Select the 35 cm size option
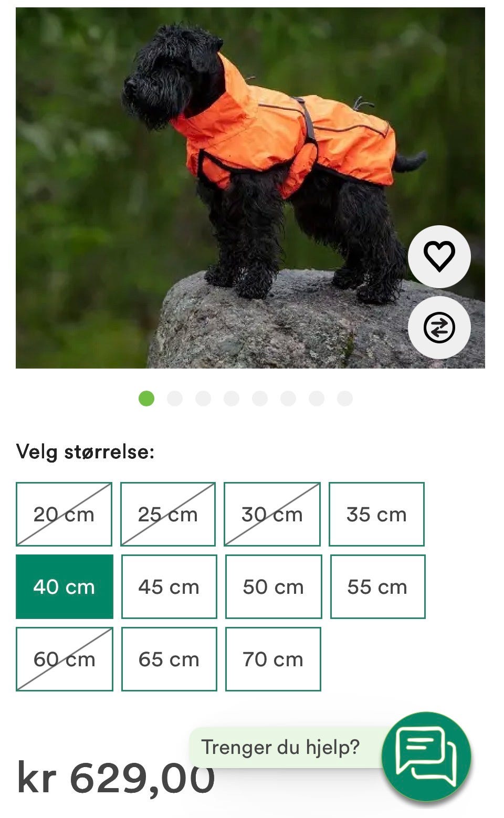 [376, 514]
